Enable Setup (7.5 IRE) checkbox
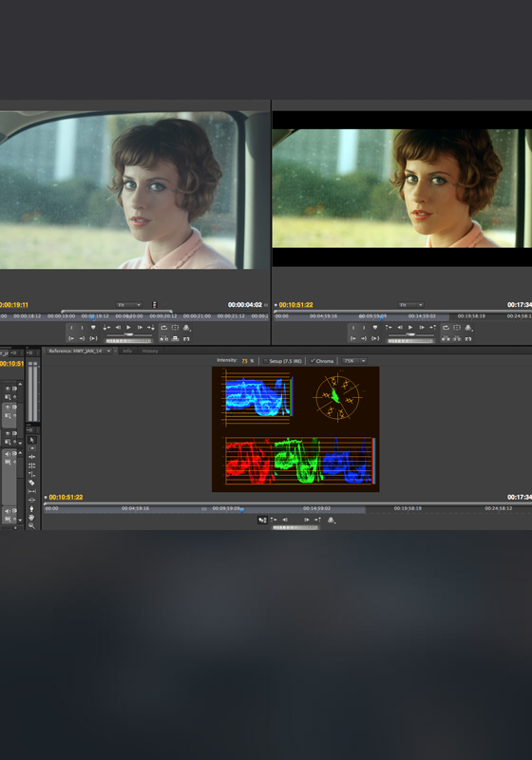This screenshot has width=532, height=760. [x=265, y=361]
